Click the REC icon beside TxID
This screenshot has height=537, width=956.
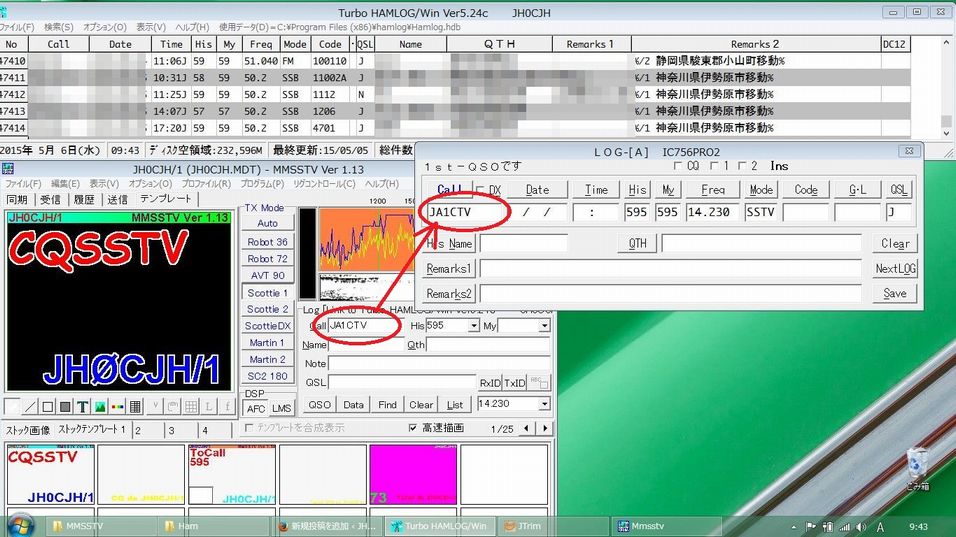pos(539,382)
